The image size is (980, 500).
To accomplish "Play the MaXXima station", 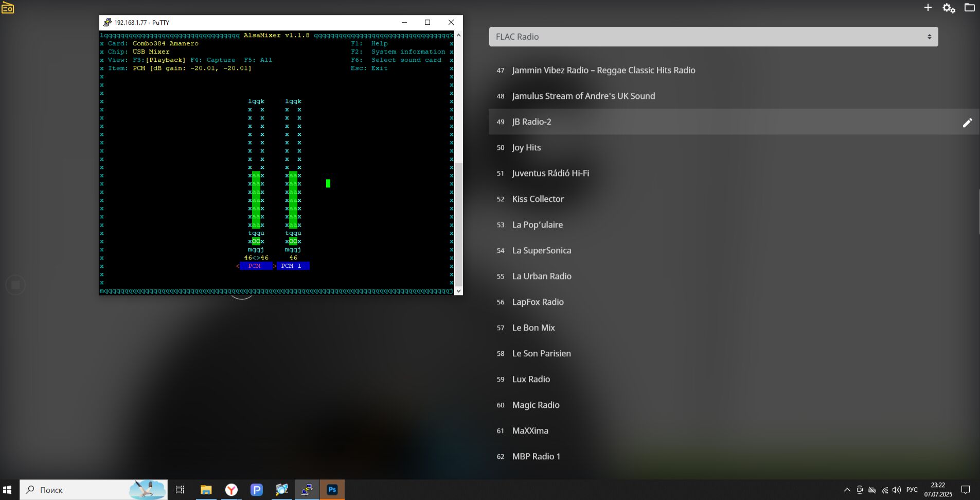I will [734, 430].
